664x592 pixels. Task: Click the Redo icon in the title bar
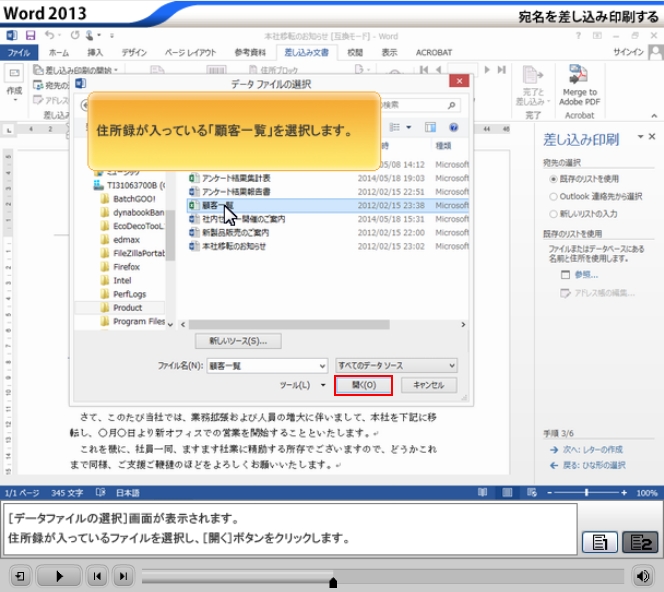click(75, 35)
